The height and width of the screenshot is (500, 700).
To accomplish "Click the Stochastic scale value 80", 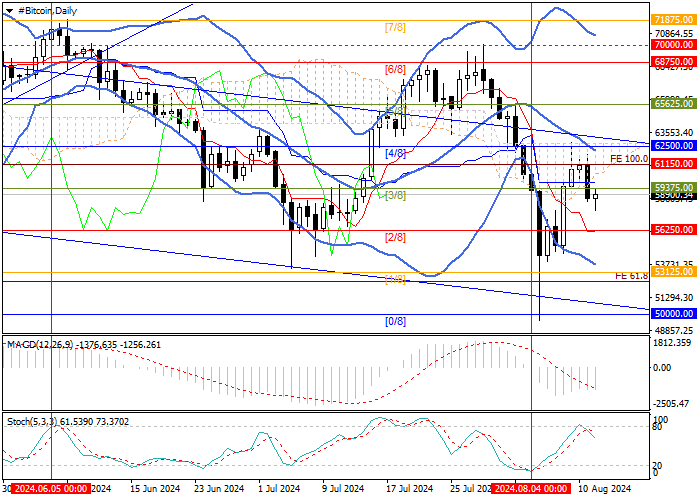I will [x=658, y=427].
